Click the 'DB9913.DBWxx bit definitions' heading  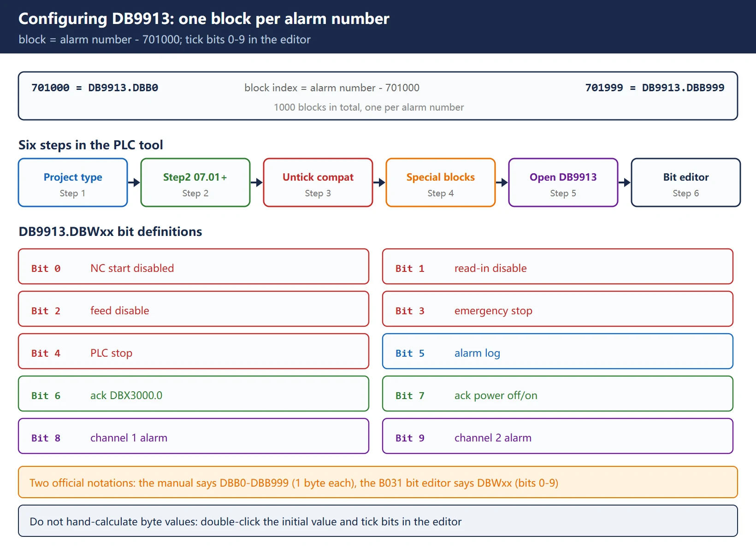pyautogui.click(x=110, y=231)
